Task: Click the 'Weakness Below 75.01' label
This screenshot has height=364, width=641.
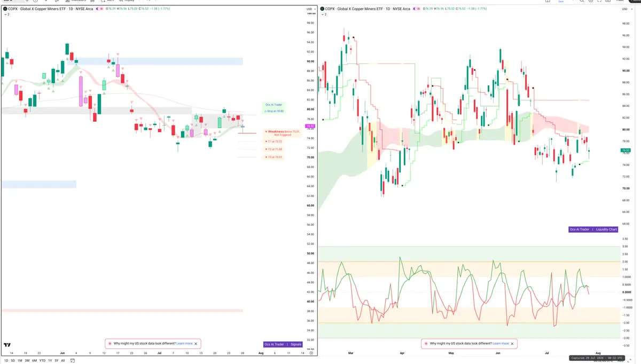Action: 283,132
